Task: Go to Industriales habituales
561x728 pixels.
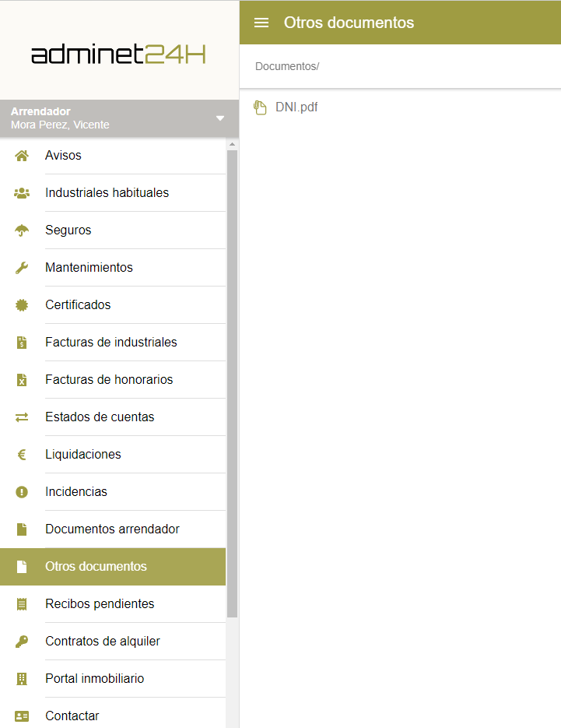Action: click(113, 192)
